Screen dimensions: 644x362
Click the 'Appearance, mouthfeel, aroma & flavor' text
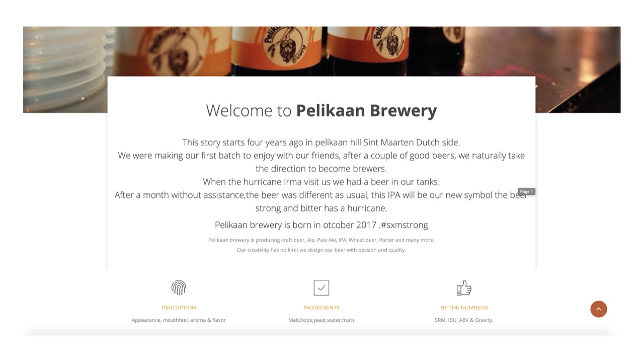[179, 320]
